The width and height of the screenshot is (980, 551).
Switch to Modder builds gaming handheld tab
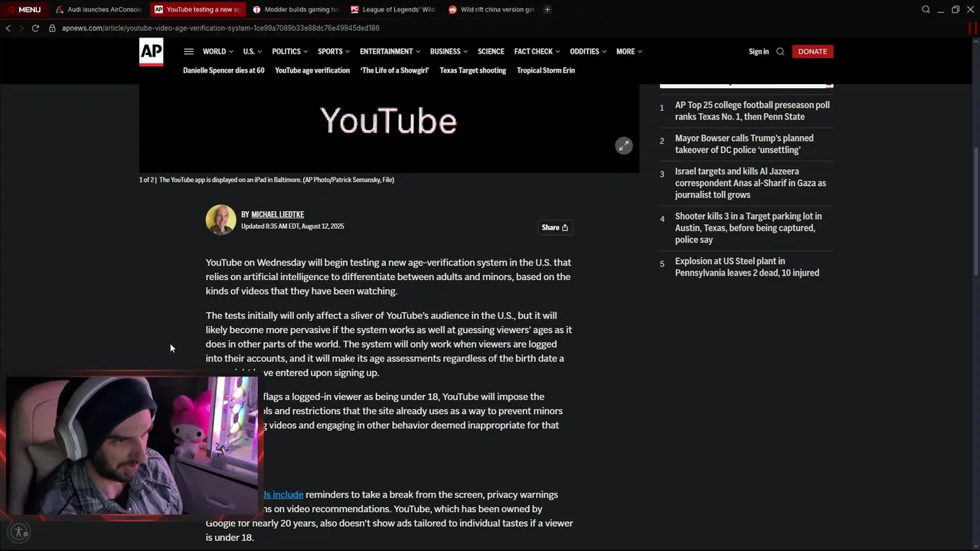pos(296,9)
